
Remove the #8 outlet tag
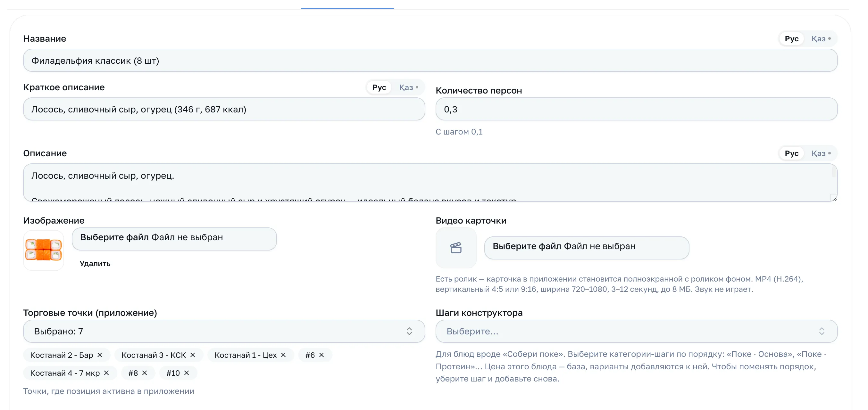point(145,373)
